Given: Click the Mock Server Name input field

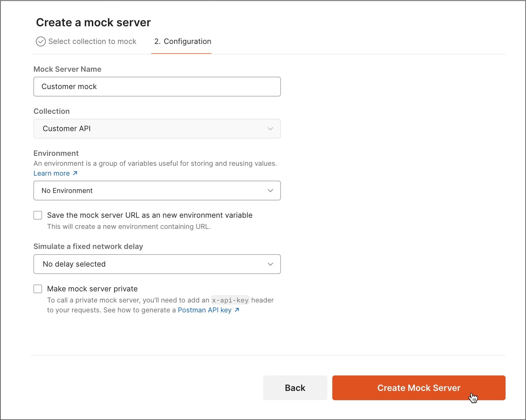Looking at the screenshot, I should click(x=157, y=87).
